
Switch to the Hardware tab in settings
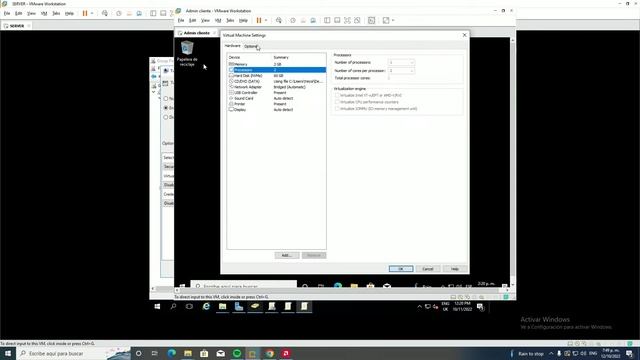233,46
